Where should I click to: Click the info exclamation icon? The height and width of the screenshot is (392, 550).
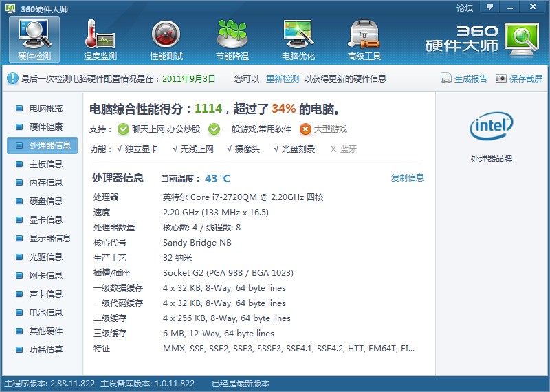(x=12, y=78)
